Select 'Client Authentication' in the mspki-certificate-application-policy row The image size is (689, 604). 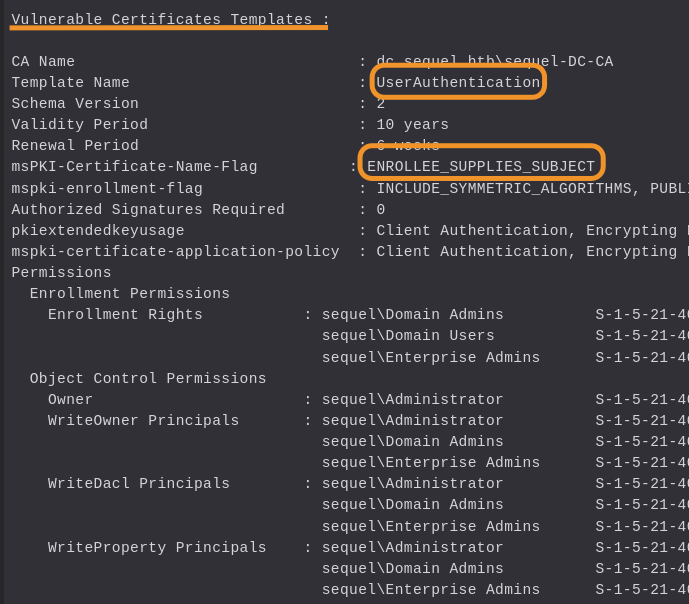point(472,251)
